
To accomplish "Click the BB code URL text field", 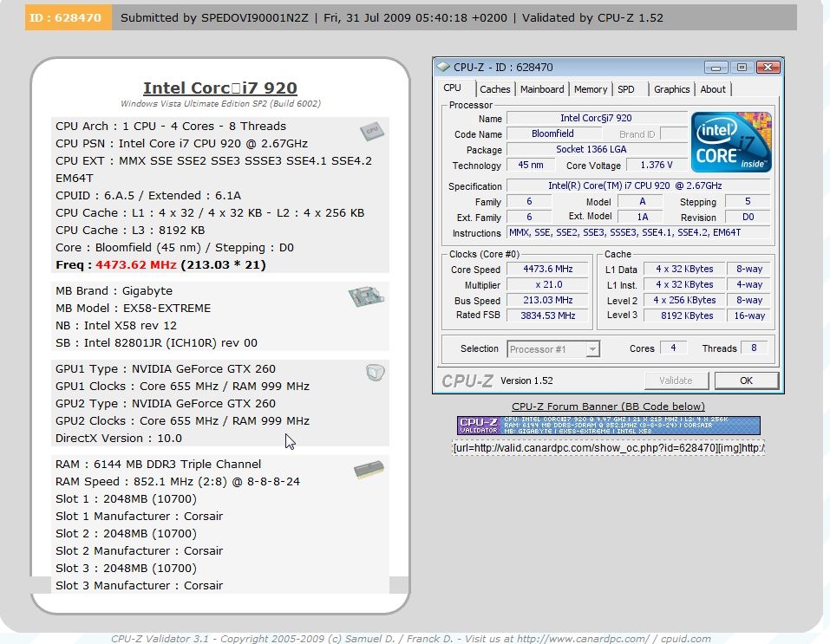I will click(608, 448).
